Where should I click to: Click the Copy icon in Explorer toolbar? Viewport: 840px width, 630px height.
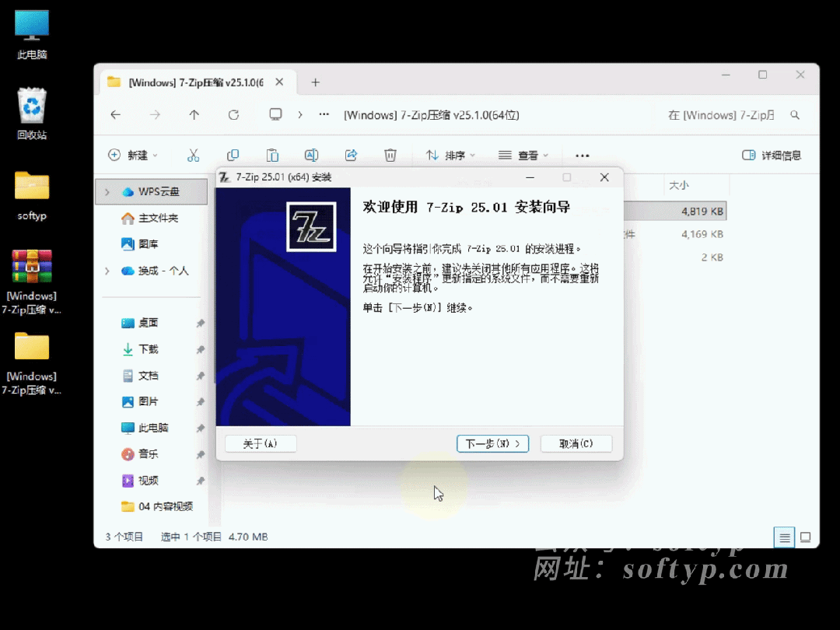(233, 156)
